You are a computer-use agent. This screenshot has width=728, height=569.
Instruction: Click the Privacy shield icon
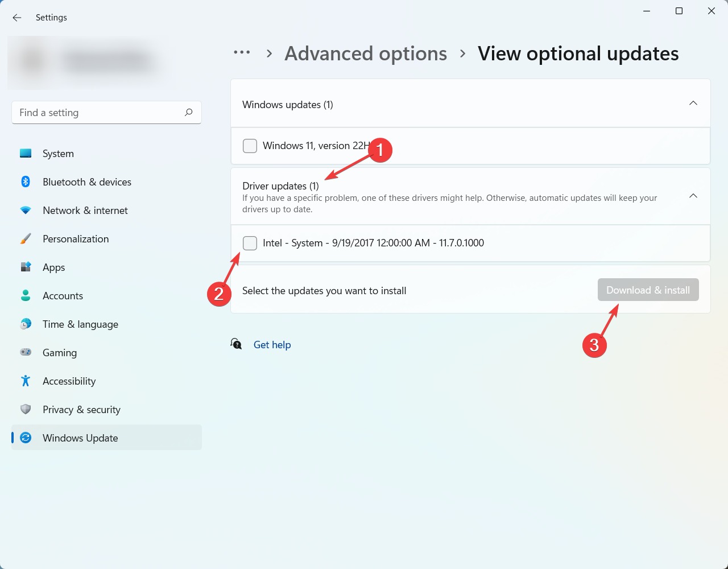[x=26, y=410]
